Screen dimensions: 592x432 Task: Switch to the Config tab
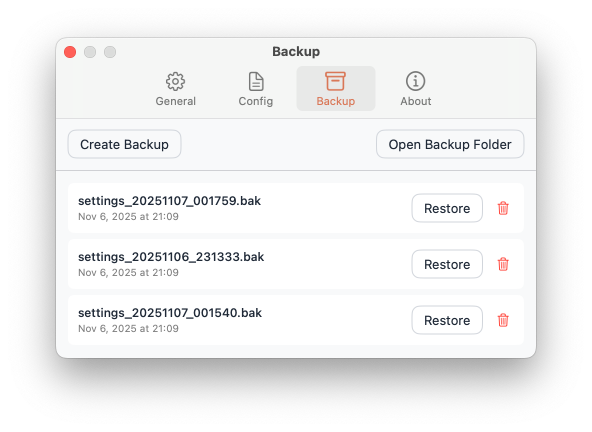(x=256, y=89)
